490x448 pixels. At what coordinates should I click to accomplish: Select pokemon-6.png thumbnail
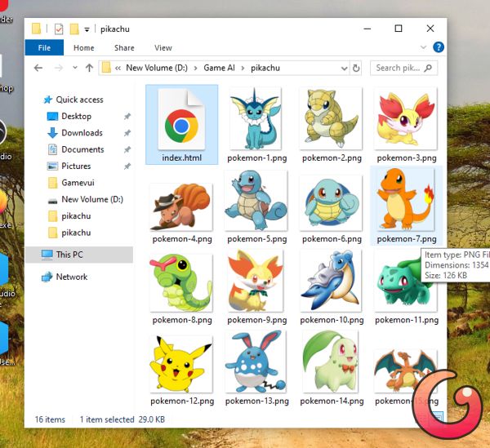(331, 203)
